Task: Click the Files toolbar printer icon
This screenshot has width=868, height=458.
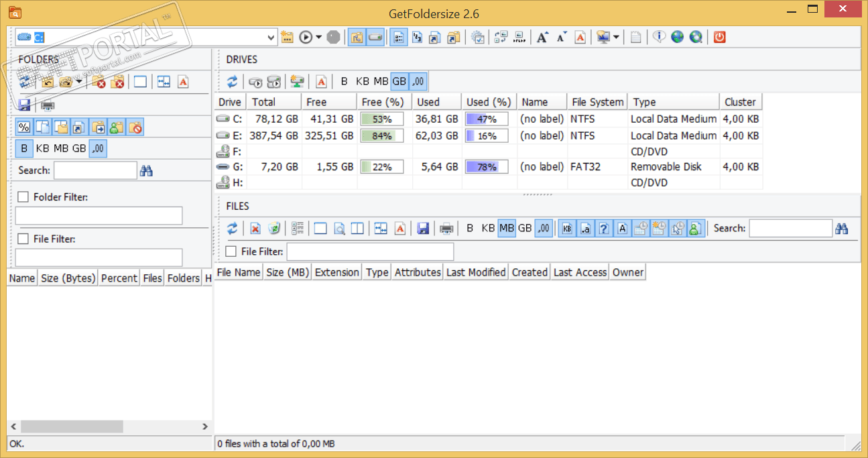Action: pyautogui.click(x=446, y=229)
